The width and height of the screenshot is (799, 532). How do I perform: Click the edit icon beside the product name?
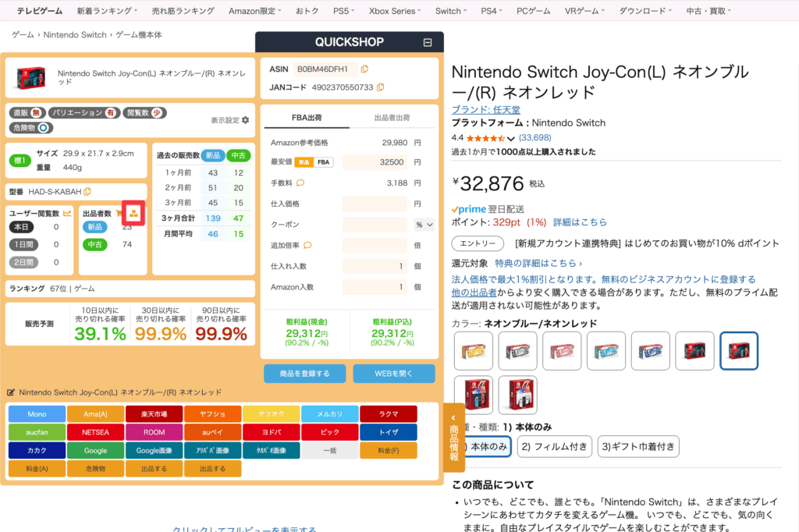coord(11,392)
